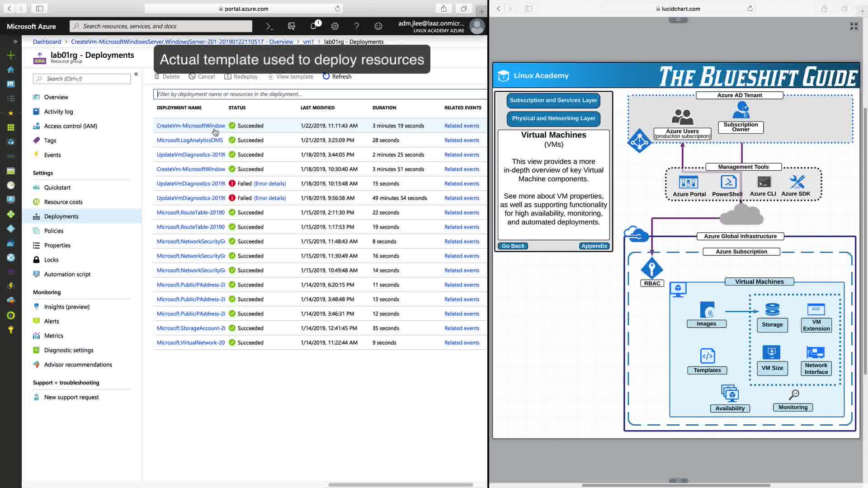This screenshot has width=868, height=488.
Task: Select Automation script in Settings
Action: [x=67, y=274]
